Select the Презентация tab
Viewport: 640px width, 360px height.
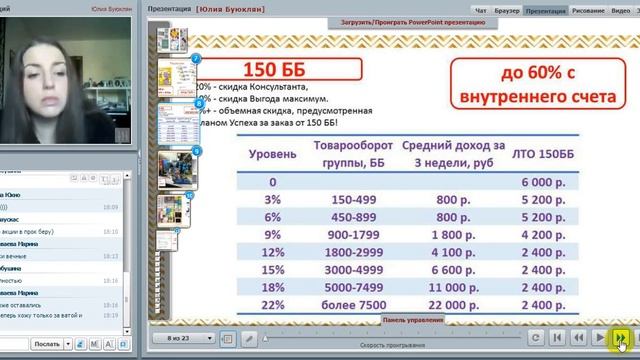tap(545, 11)
